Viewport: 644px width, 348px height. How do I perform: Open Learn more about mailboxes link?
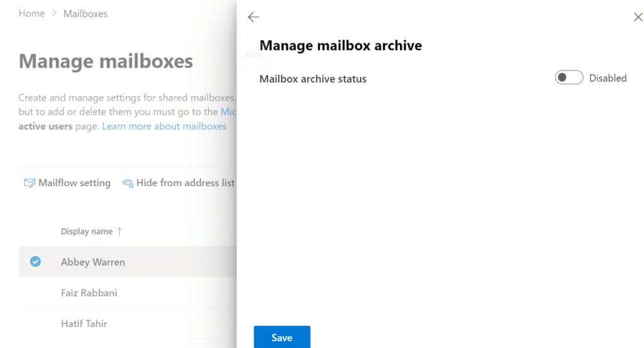click(164, 126)
